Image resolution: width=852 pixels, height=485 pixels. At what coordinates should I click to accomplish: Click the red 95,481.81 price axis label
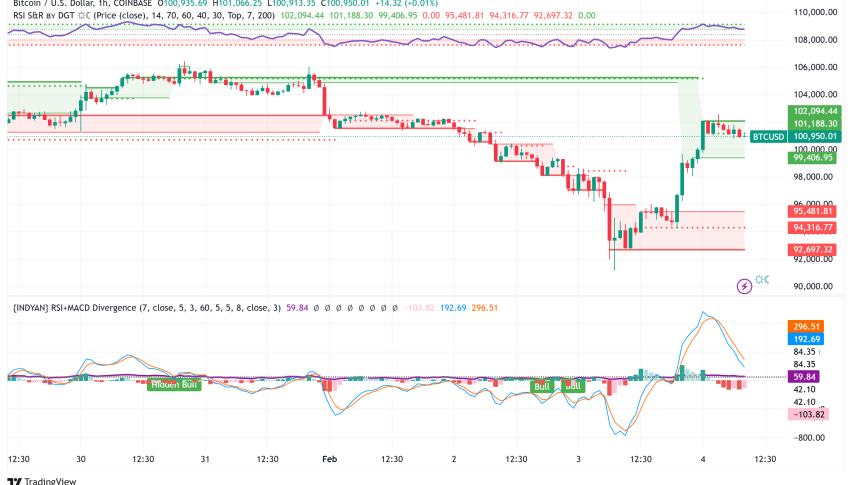pos(812,211)
